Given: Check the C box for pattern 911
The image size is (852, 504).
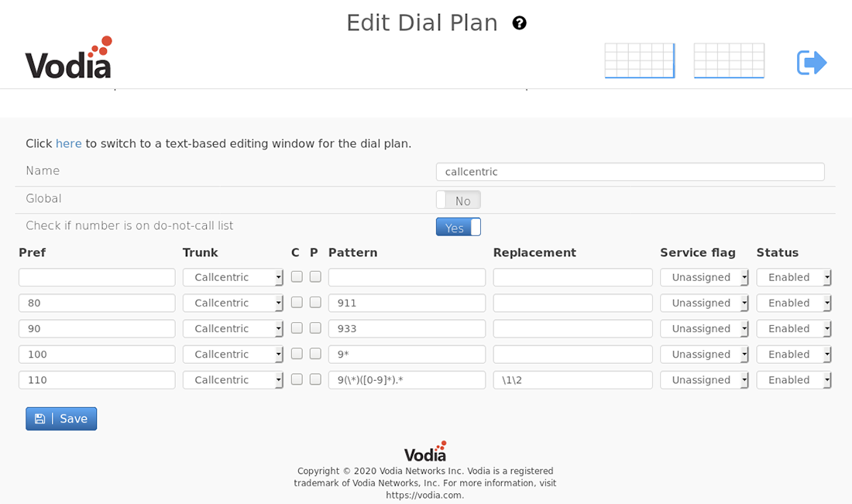Looking at the screenshot, I should (x=297, y=303).
